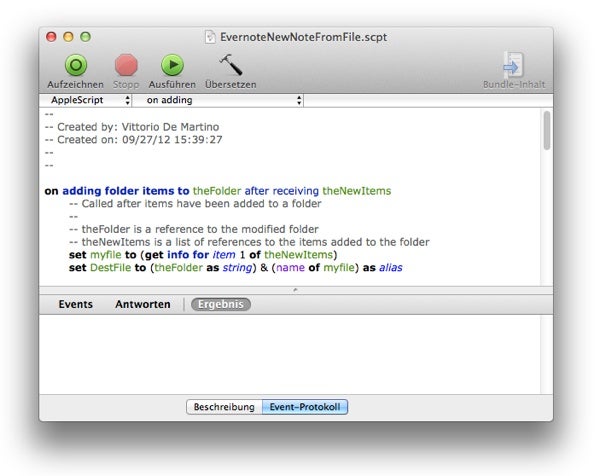Open the AppleScript language dropdown
Viewport: 600px width, 476px height.
tap(86, 100)
